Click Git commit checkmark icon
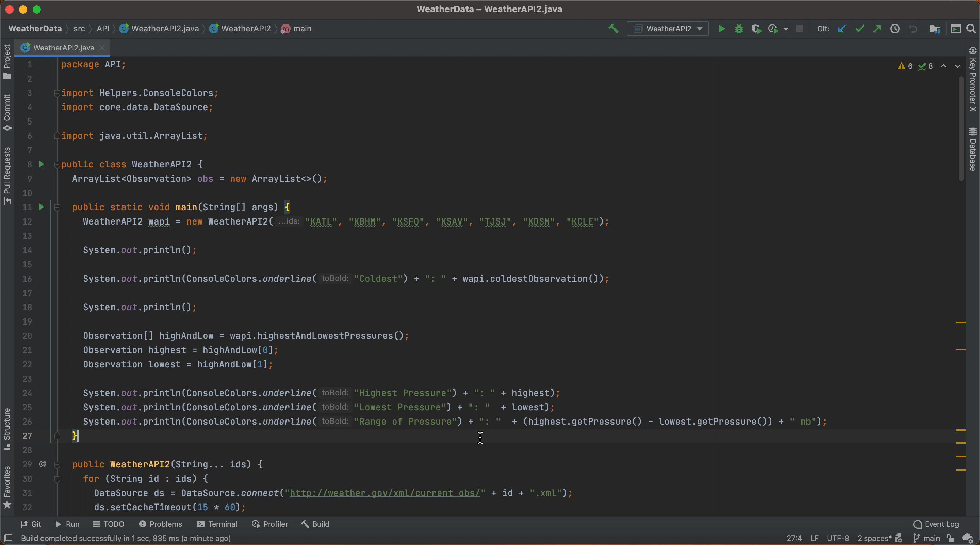The image size is (980, 545). click(x=860, y=29)
